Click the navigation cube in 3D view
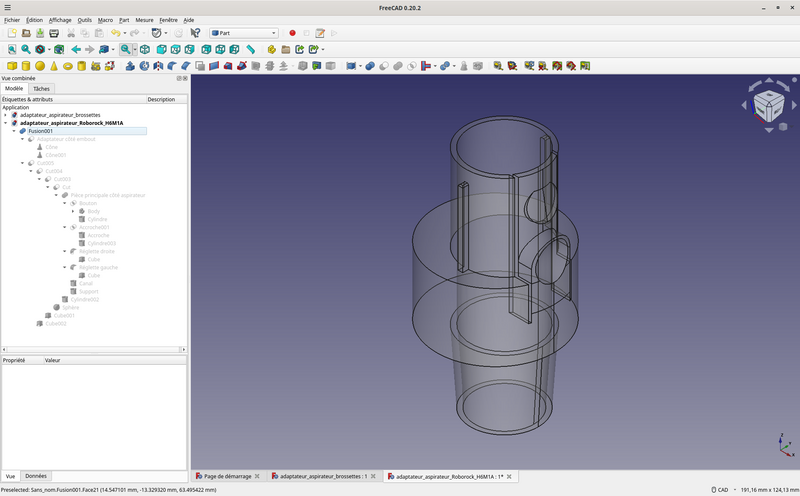Image resolution: width=800 pixels, height=496 pixels. 768,103
